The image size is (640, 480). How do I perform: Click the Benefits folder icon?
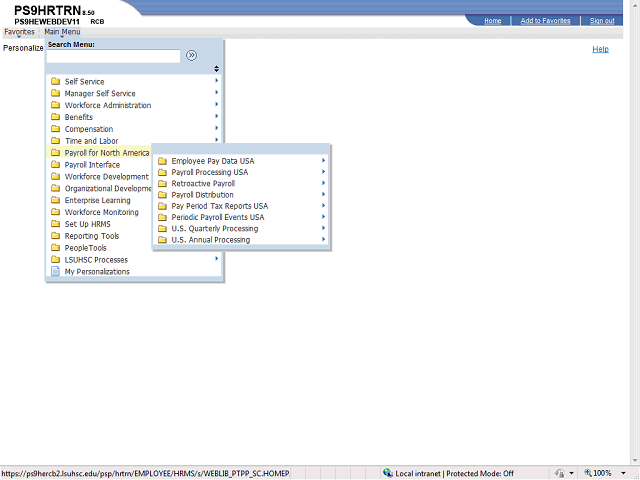(x=56, y=117)
